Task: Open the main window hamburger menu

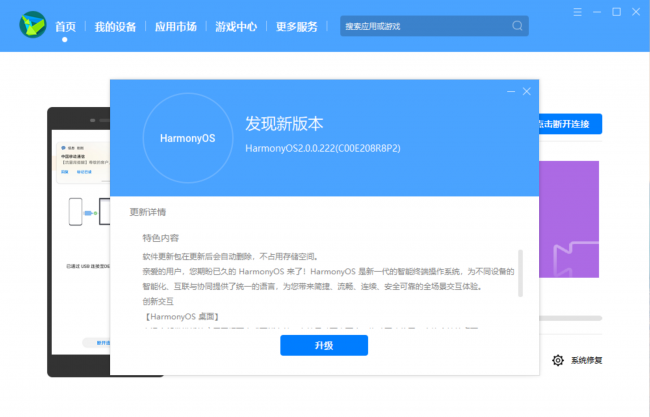Action: tap(577, 12)
